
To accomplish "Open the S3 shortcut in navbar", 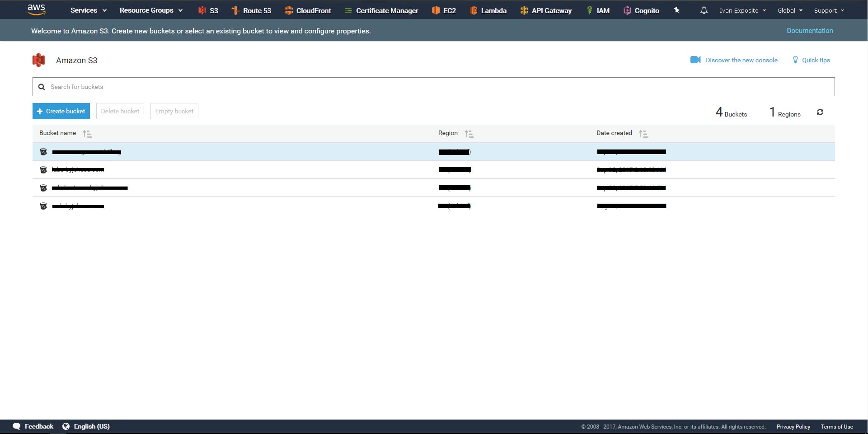I will coord(208,10).
